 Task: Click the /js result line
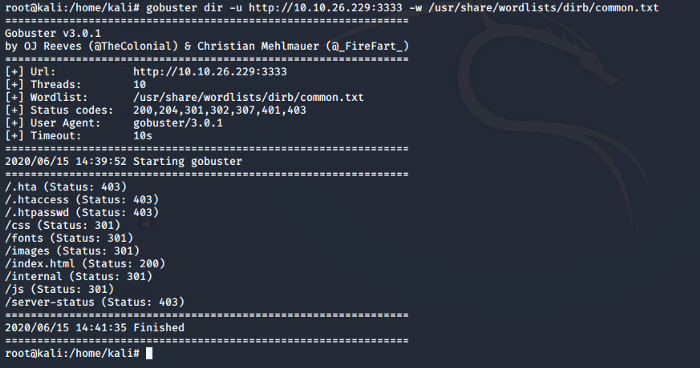59,289
